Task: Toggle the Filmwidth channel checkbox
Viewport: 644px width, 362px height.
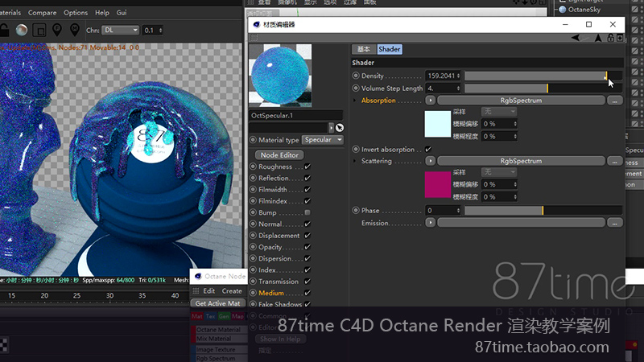Action: coord(308,190)
